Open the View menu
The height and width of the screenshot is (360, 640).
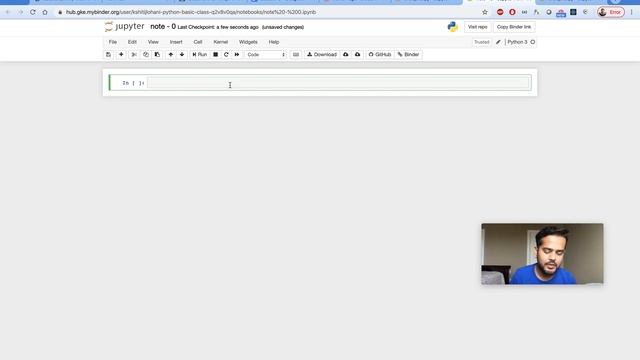point(153,42)
